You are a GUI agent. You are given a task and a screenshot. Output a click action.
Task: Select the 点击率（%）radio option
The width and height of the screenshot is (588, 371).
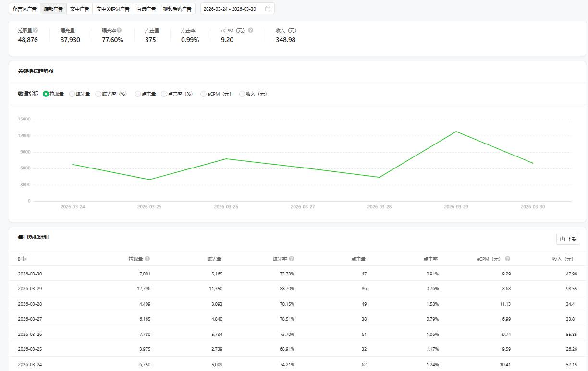[164, 94]
